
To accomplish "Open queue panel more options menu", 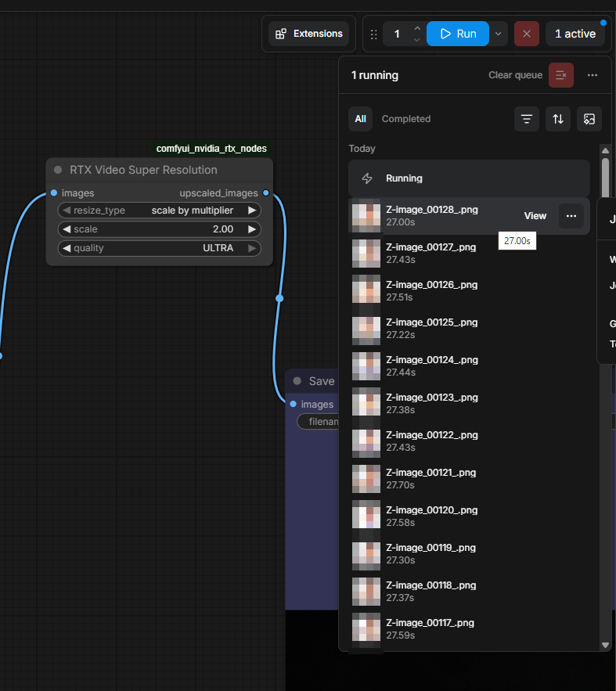I will 593,75.
